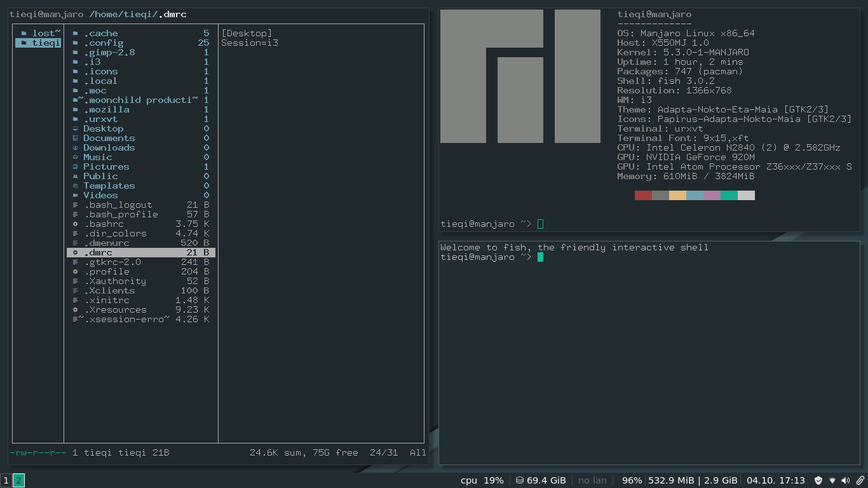Click the Desktop folder icon in ranger
The image size is (868, 488).
[76, 129]
